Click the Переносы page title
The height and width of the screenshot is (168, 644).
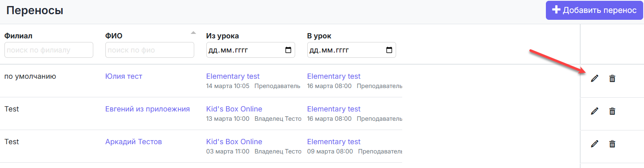[x=35, y=10]
